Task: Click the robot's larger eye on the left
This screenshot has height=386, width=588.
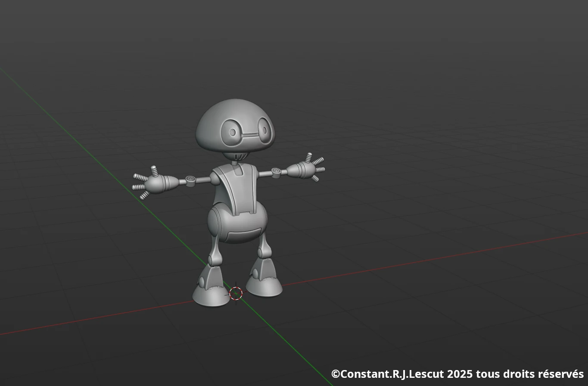Action: point(232,131)
